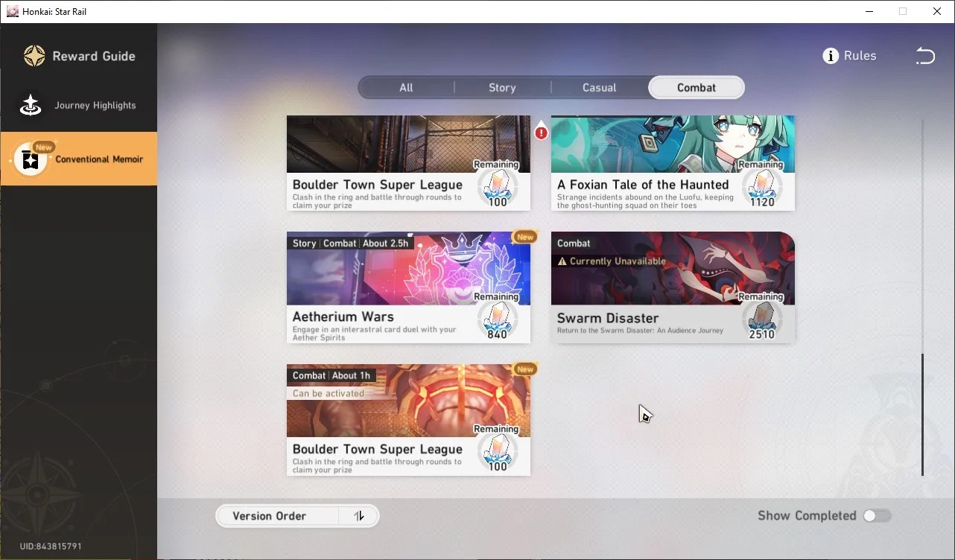
Task: Click the New badge on Aetherium Wars
Action: [x=525, y=237]
